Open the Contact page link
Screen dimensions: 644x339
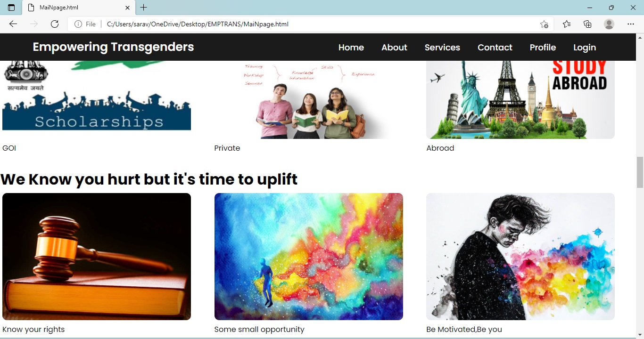(x=495, y=47)
